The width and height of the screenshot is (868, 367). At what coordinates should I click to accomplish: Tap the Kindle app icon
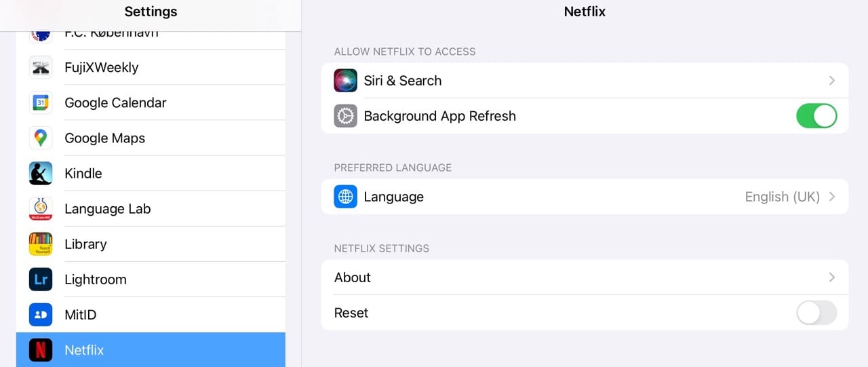coord(41,173)
